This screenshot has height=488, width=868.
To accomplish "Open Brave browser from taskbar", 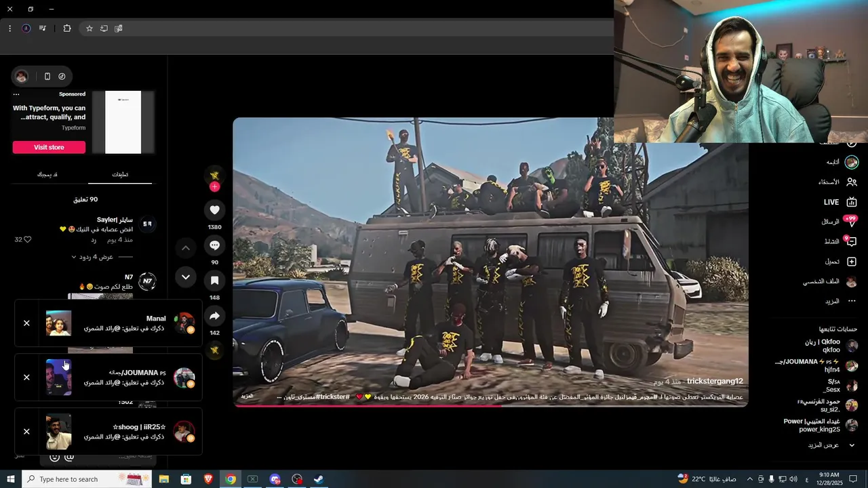I will (x=208, y=479).
